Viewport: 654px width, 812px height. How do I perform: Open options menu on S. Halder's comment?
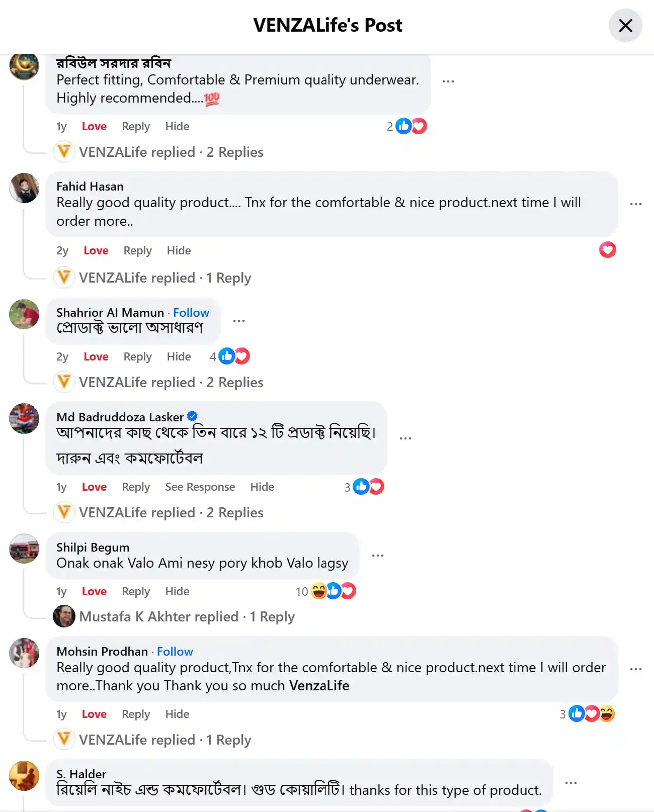570,783
